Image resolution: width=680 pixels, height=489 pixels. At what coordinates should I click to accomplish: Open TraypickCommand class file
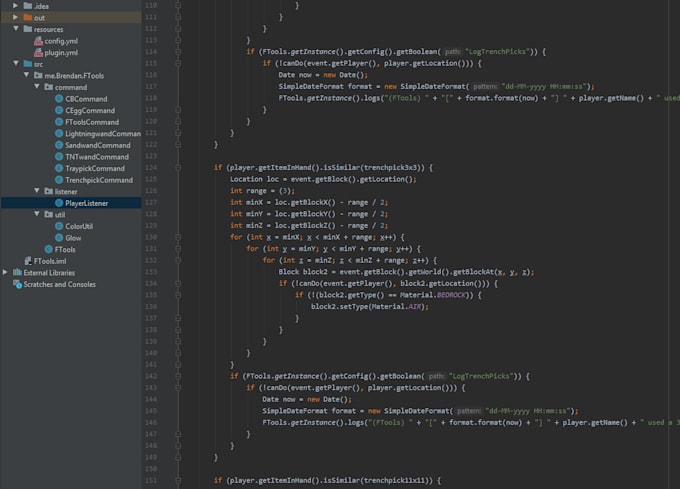[x=95, y=169]
